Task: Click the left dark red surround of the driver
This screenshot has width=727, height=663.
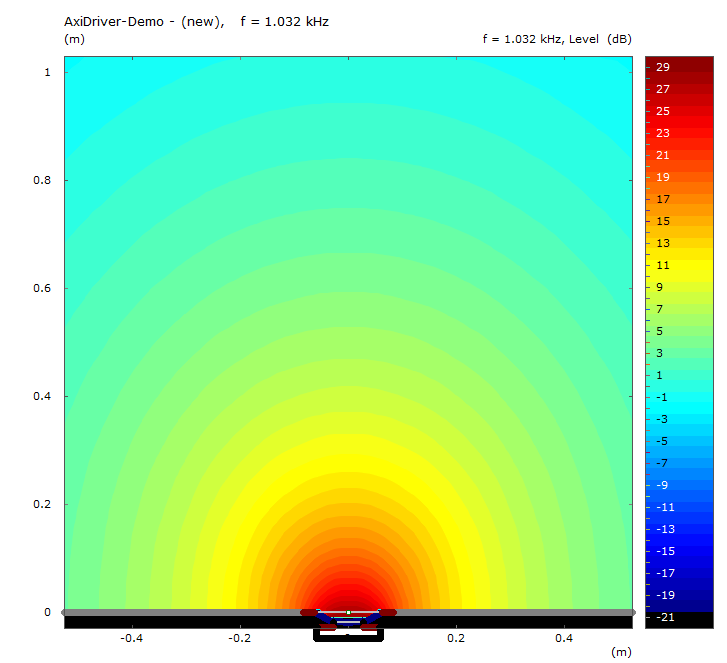Action: pyautogui.click(x=308, y=612)
